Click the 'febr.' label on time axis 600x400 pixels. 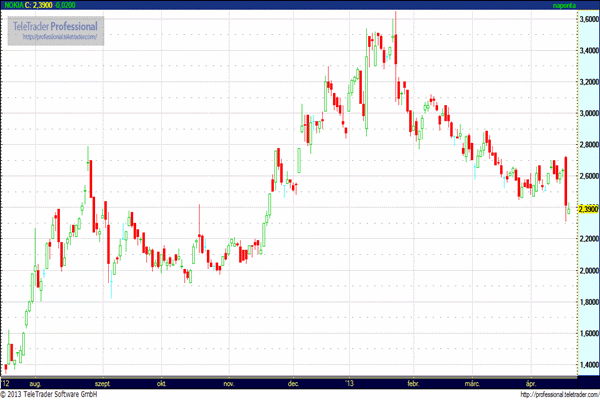tap(410, 383)
